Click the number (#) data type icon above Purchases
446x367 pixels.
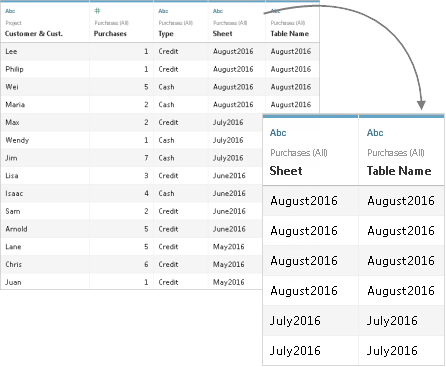click(97, 11)
